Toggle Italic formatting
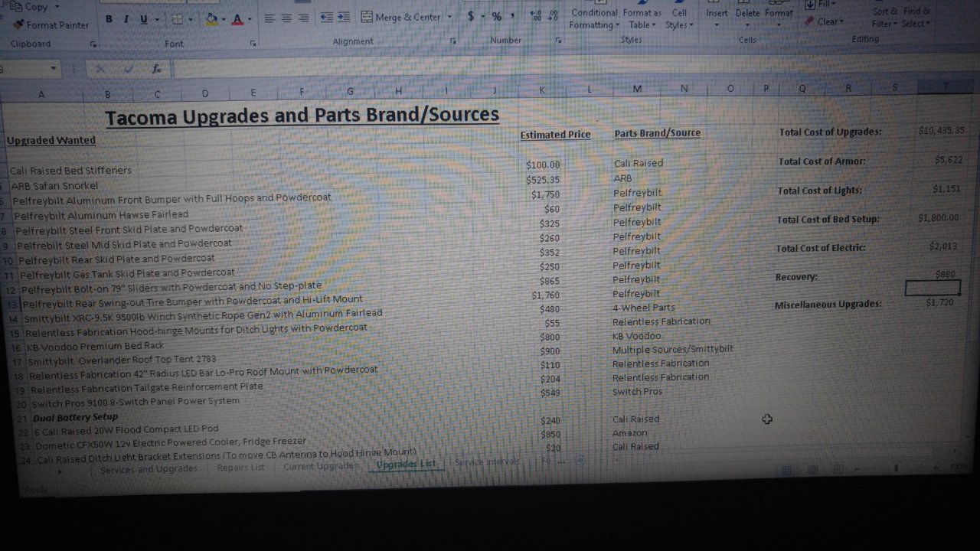The height and width of the screenshot is (551, 980). tap(126, 18)
